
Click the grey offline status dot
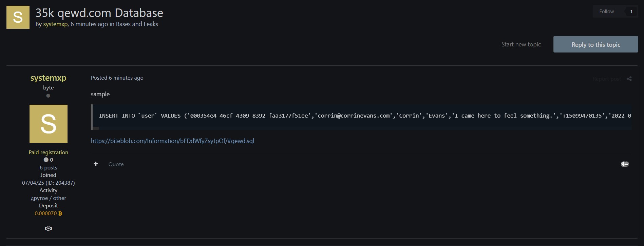pos(48,96)
